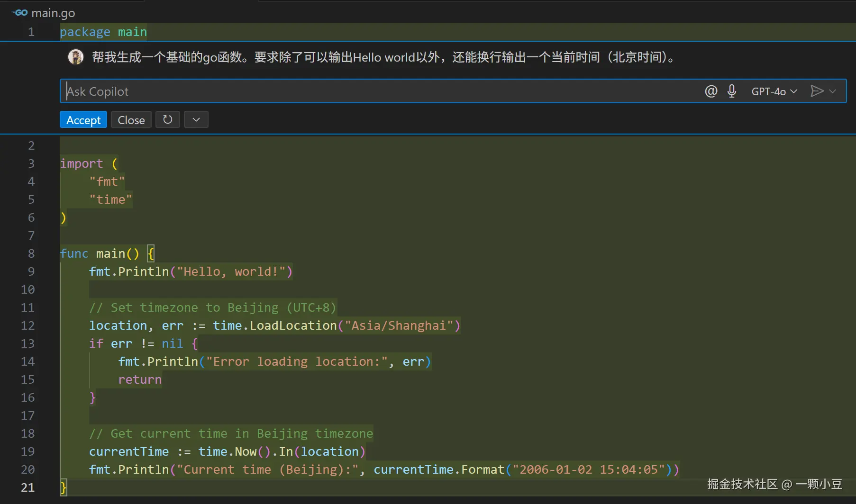Screen dimensions: 856x504
Task: Click the "time" import string
Action: (x=111, y=199)
